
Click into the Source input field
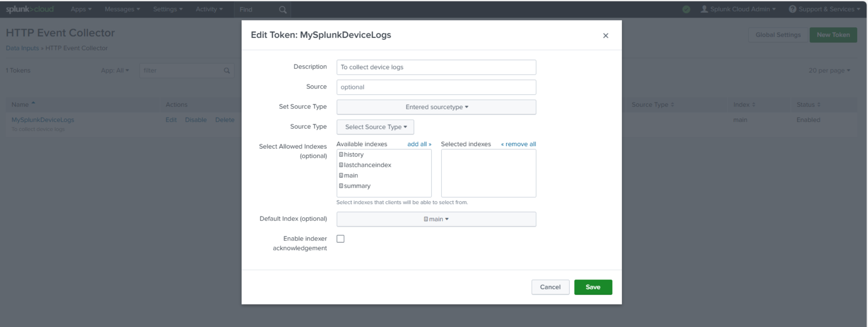[436, 87]
